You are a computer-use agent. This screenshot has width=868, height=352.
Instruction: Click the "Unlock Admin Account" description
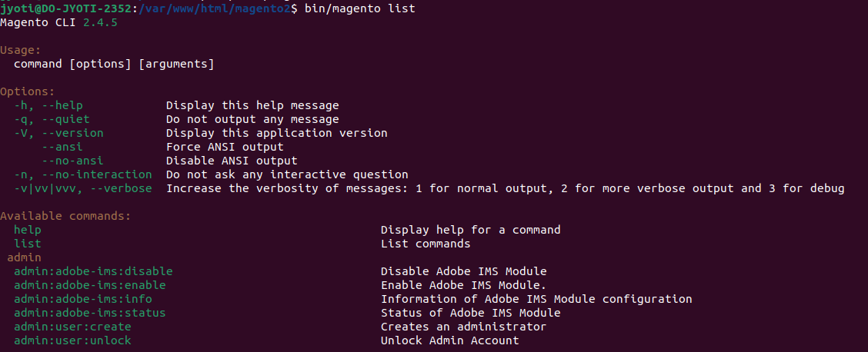[449, 340]
